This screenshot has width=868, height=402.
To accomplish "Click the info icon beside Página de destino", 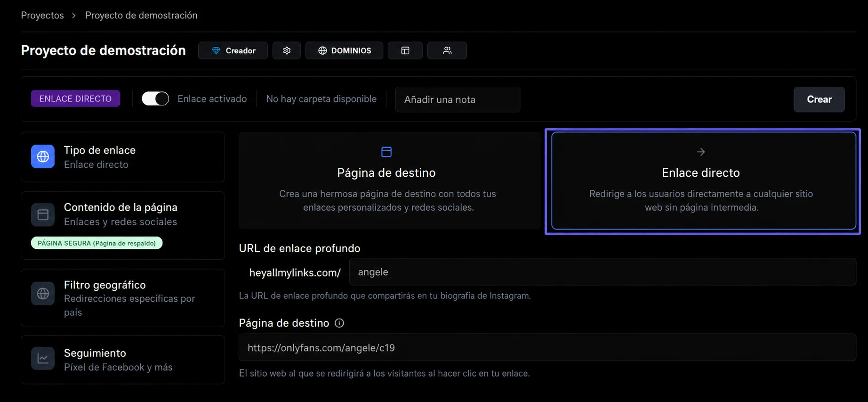I will tap(339, 323).
